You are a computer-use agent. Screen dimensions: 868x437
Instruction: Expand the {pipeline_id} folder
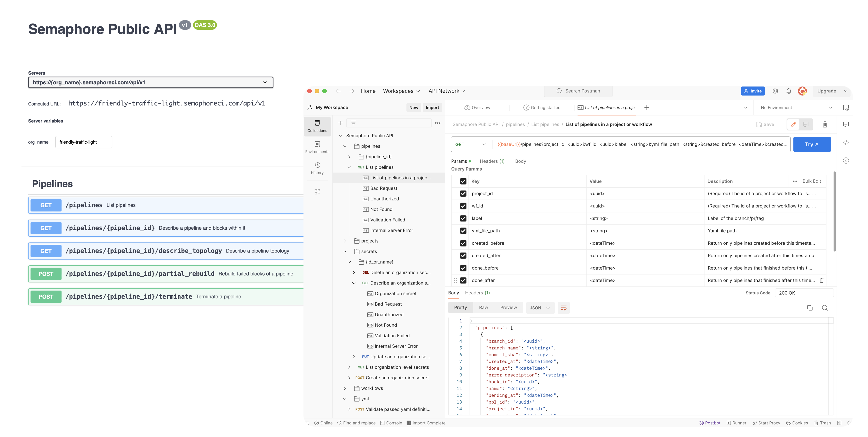[x=349, y=157]
